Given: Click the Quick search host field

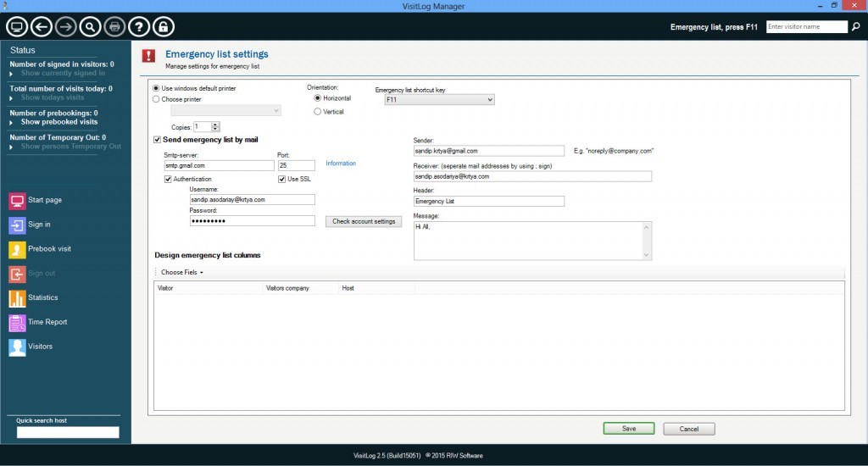Looking at the screenshot, I should pyautogui.click(x=68, y=432).
